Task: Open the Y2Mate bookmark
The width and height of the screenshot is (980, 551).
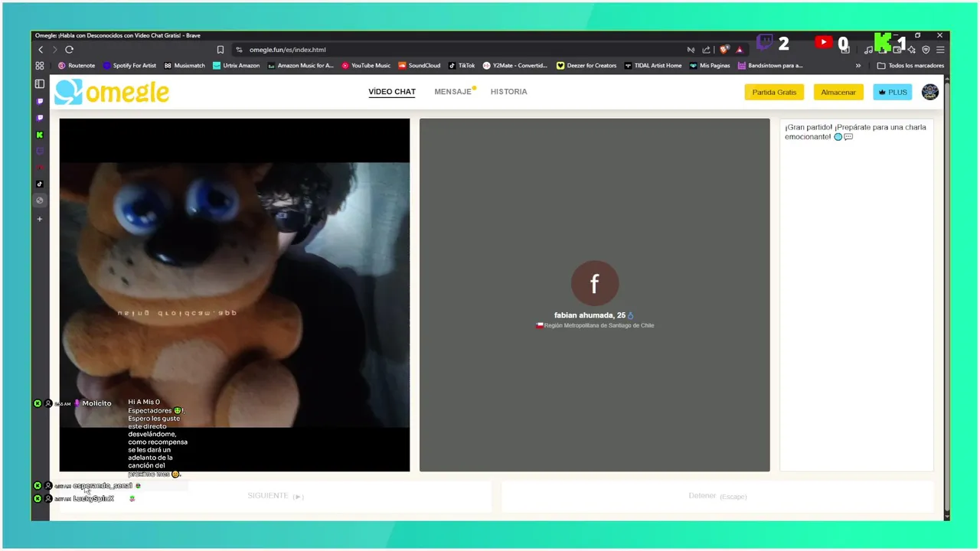Action: pos(514,66)
